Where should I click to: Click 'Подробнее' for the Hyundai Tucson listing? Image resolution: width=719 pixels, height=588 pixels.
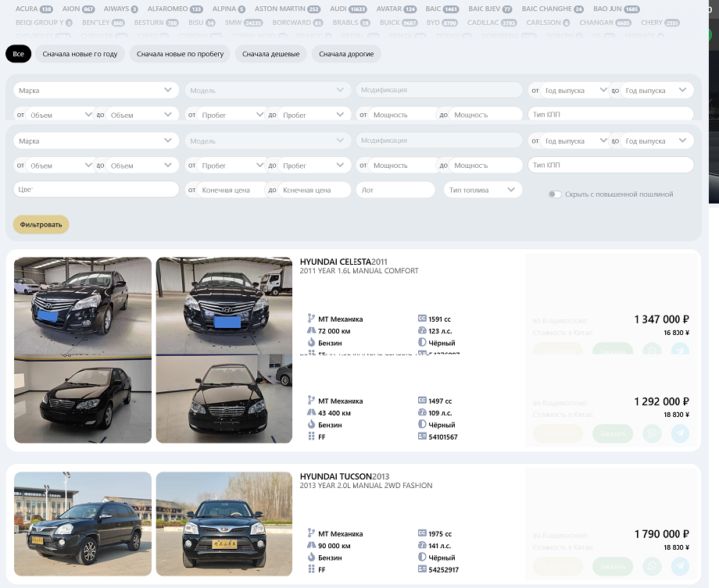pos(557,566)
